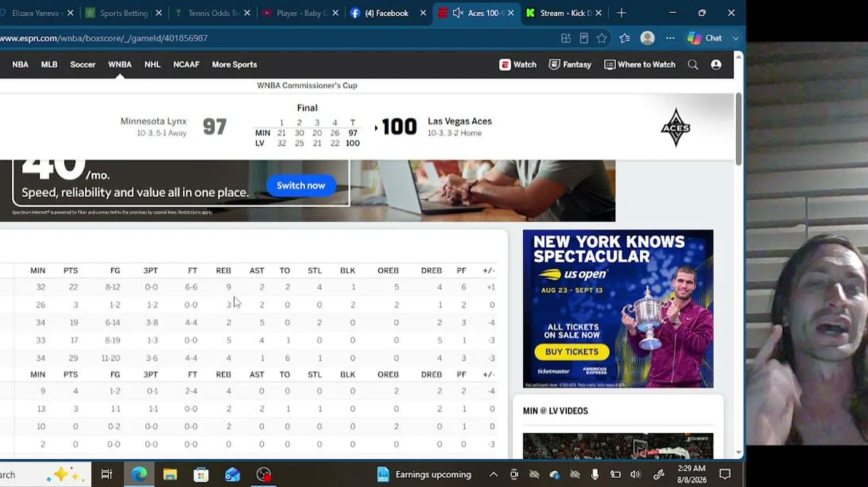
Task: Launch Microsoft Store from the taskbar
Action: (201, 474)
